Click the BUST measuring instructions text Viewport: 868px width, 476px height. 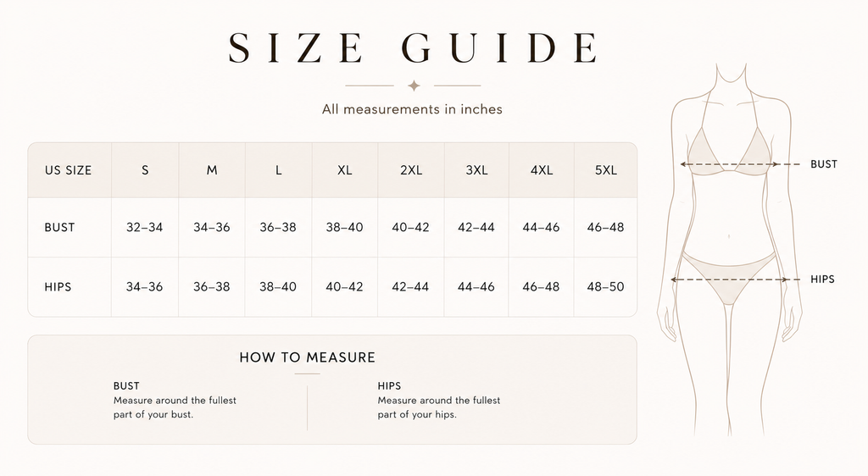pyautogui.click(x=175, y=407)
